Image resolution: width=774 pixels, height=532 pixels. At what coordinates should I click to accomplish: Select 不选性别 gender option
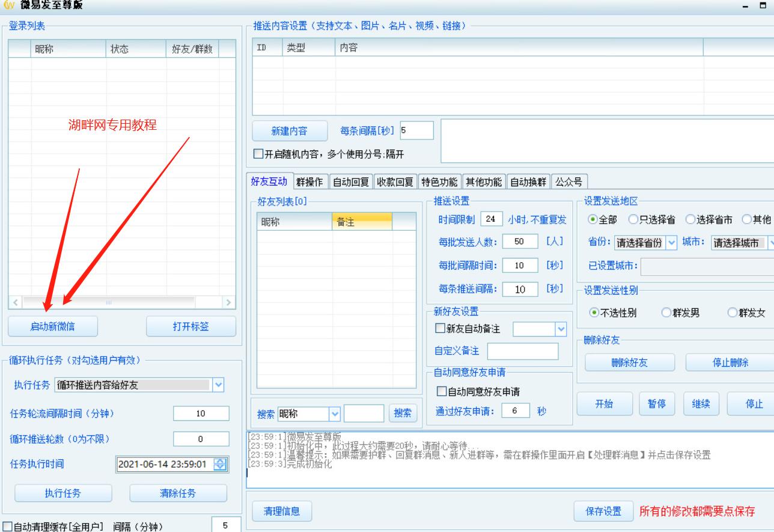(594, 313)
